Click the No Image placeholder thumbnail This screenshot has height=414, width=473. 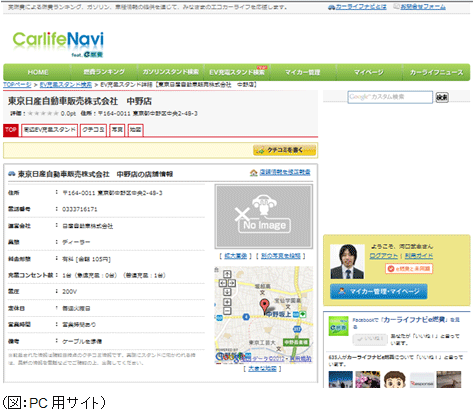264,216
